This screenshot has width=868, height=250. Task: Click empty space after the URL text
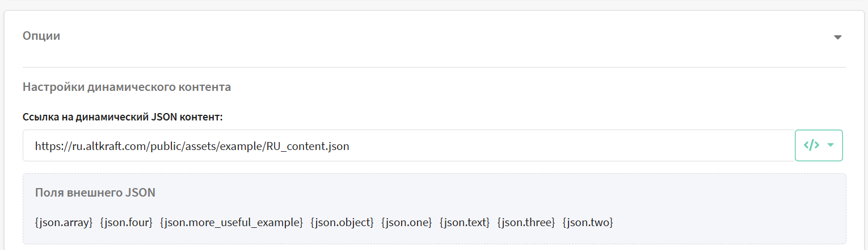coord(567,146)
